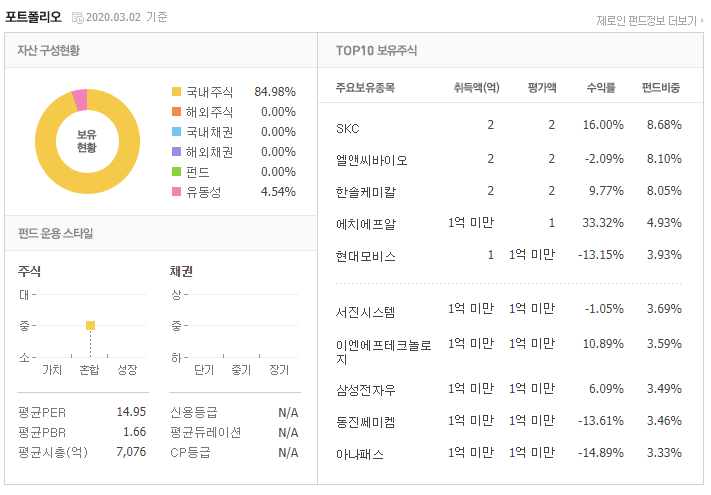Click the yellow 국내주식 legend swatch

(176, 92)
